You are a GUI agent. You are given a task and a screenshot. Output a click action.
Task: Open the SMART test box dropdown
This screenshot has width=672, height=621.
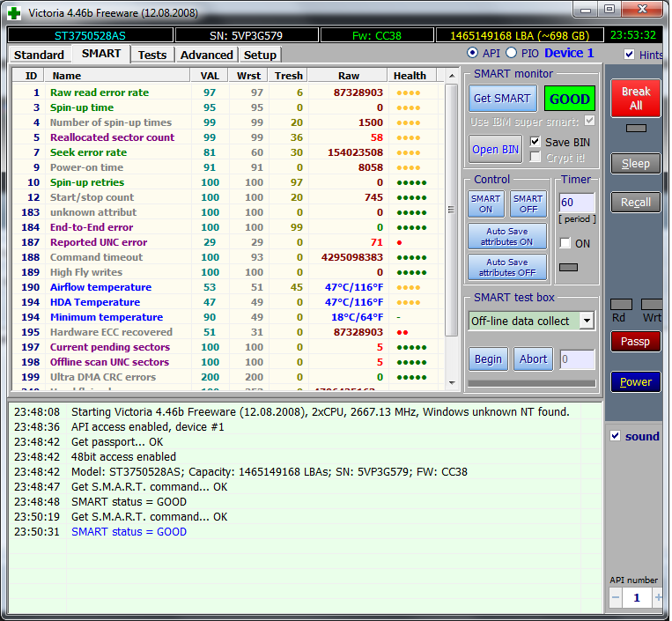click(587, 321)
